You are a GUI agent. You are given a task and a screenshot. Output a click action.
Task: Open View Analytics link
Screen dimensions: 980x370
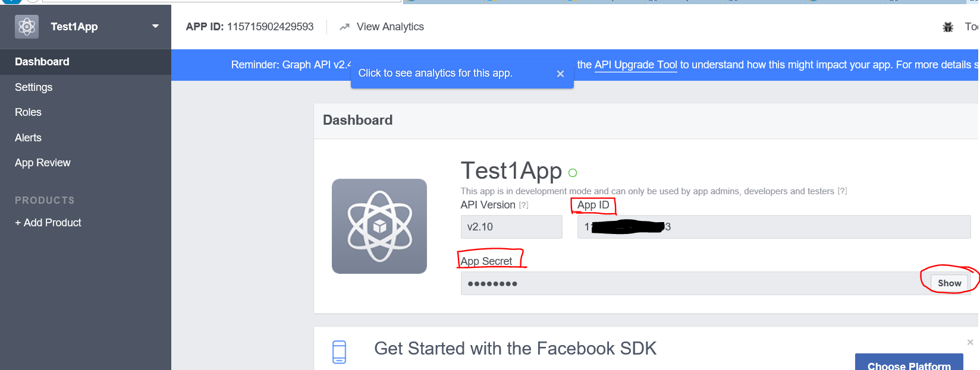coord(390,27)
